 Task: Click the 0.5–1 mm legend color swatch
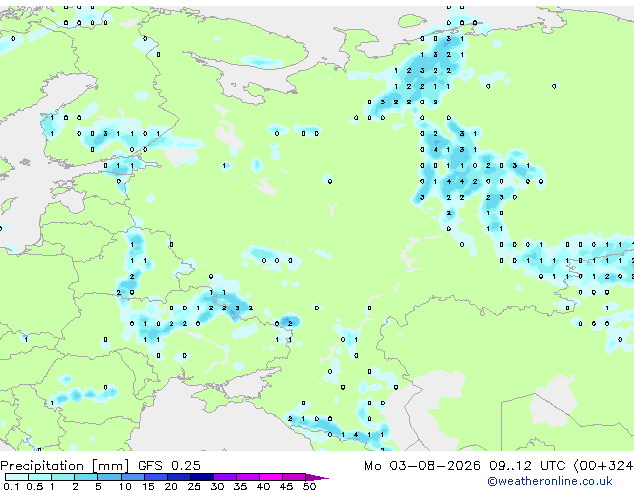(x=40, y=477)
